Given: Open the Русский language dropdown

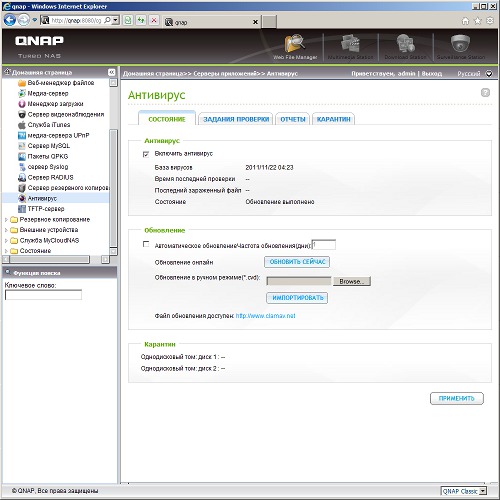Looking at the screenshot, I should pos(489,73).
